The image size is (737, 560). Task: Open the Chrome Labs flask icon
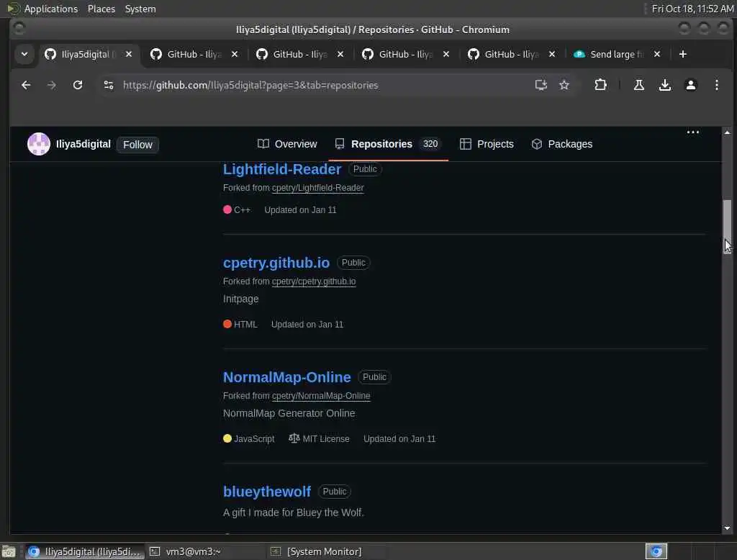(639, 85)
